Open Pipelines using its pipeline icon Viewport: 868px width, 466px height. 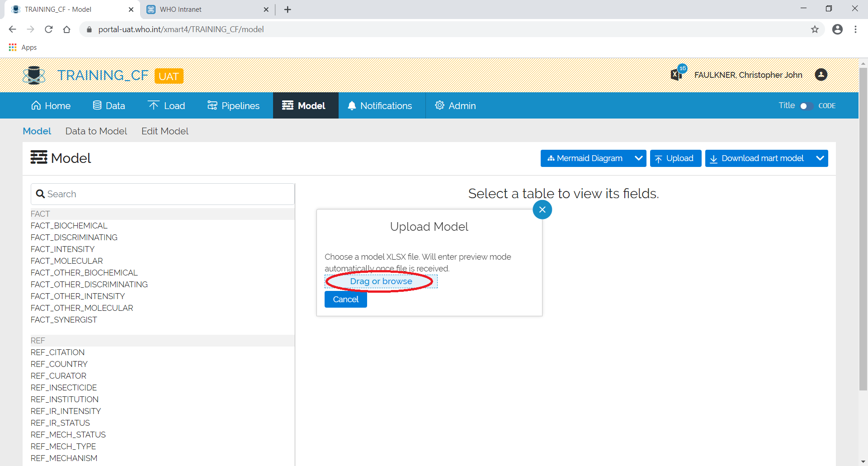click(x=212, y=105)
